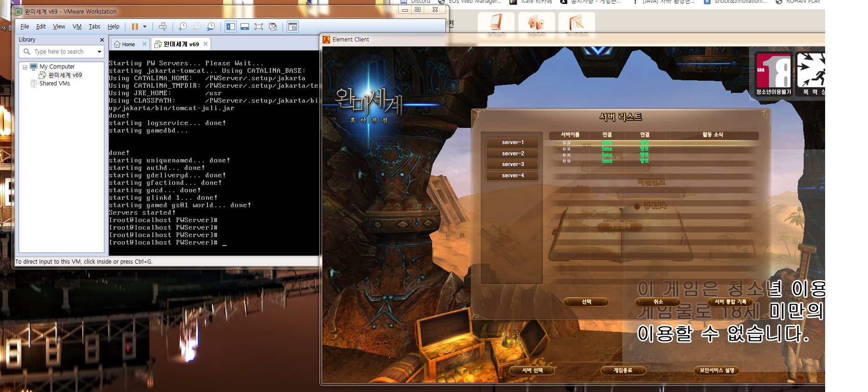This screenshot has height=392, width=868.
Task: Open the Shock&Innovation bookmark
Action: [x=735, y=2]
